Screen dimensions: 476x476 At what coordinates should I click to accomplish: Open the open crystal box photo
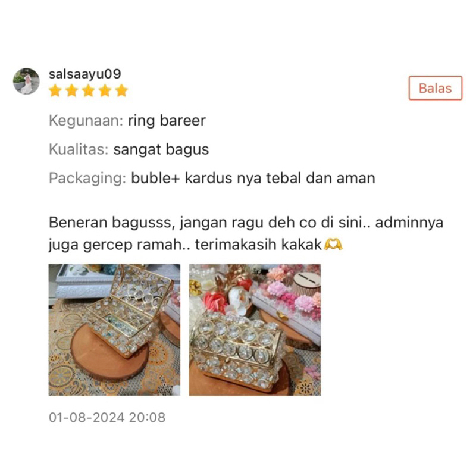tap(114, 330)
